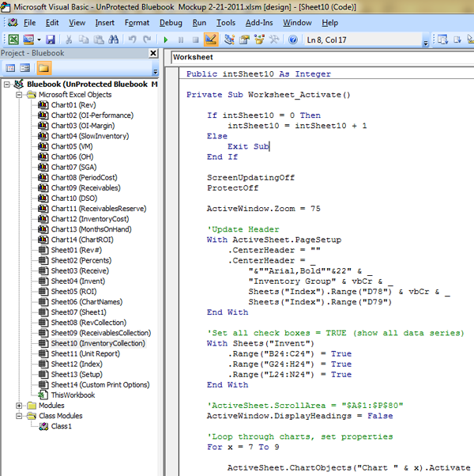474x476 pixels.
Task: Toggle Folders button in Project pane
Action: [x=43, y=68]
